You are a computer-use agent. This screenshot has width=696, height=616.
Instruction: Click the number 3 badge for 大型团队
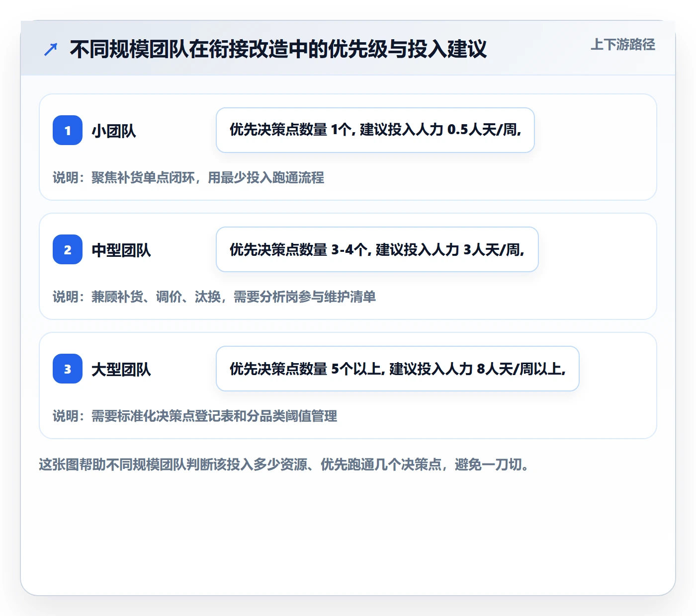(x=68, y=369)
